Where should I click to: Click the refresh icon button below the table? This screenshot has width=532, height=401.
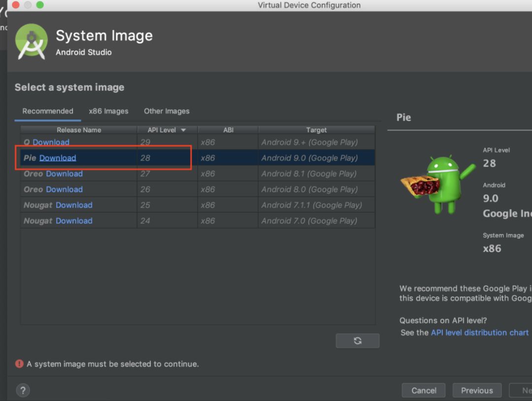358,340
